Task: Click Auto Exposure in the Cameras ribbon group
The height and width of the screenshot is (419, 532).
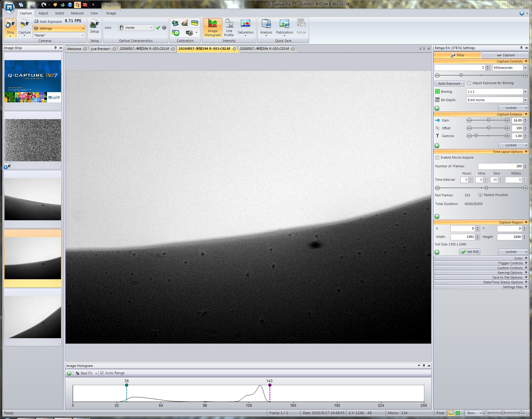Action: pyautogui.click(x=48, y=21)
